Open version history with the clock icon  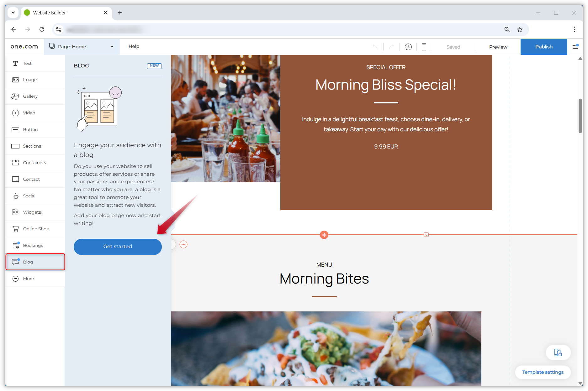408,47
